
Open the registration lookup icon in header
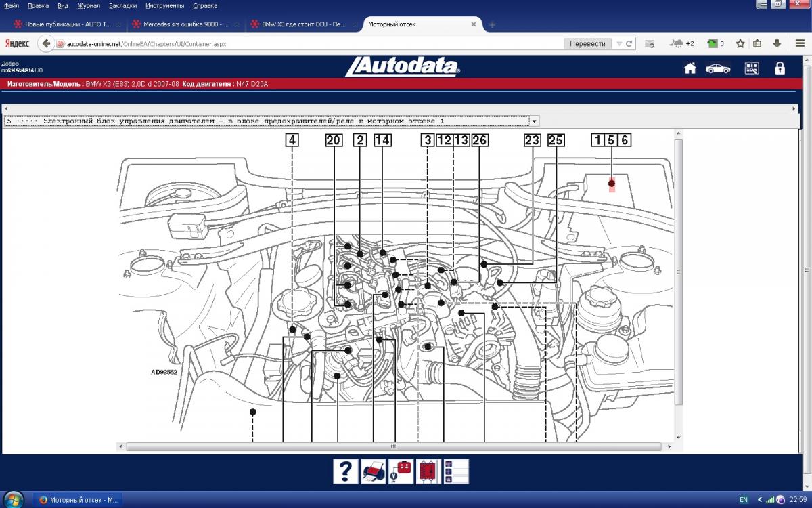(x=752, y=68)
